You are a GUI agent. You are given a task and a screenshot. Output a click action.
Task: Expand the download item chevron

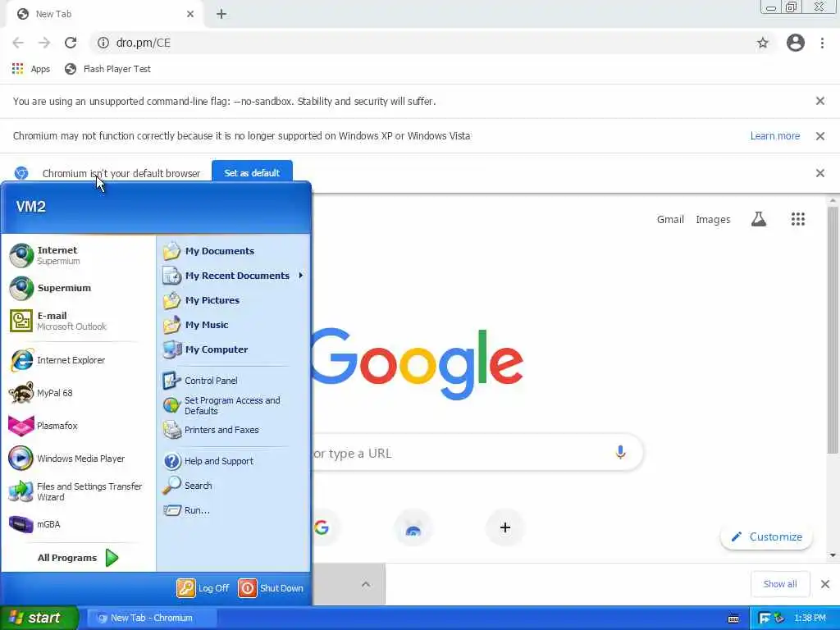tap(366, 584)
